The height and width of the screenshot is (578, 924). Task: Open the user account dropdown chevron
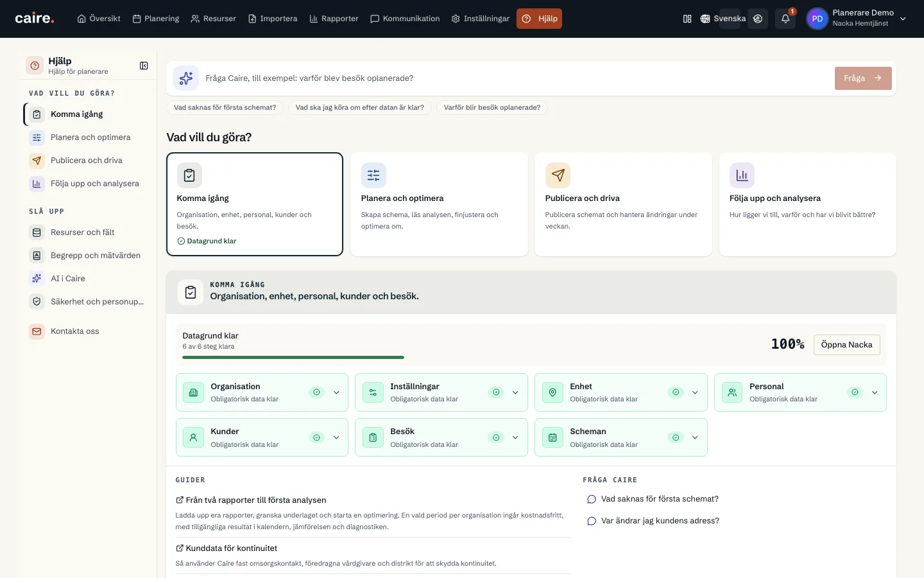point(903,19)
